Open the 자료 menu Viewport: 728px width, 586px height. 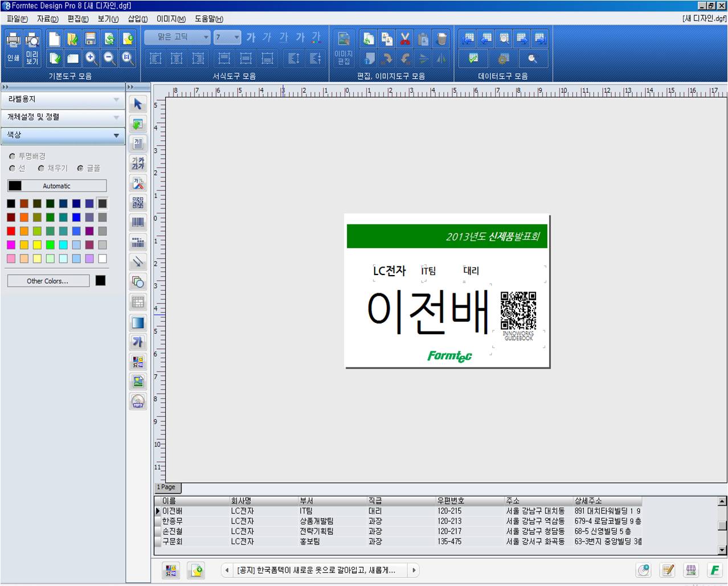pyautogui.click(x=48, y=19)
